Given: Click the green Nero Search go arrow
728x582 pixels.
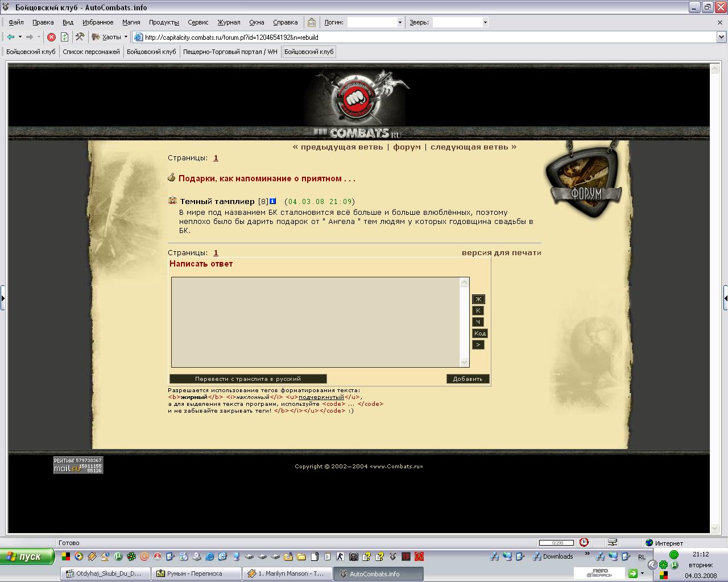Looking at the screenshot, I should [632, 573].
